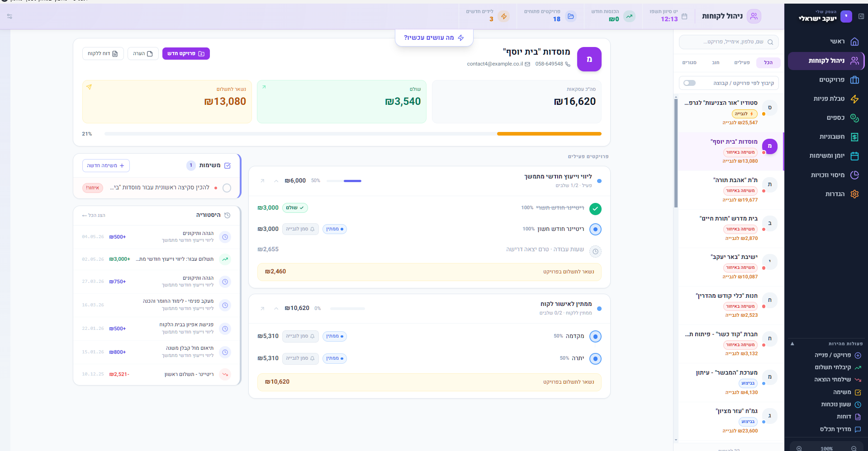This screenshot has height=451, width=868.
Task: Click the client search input field
Action: [729, 42]
